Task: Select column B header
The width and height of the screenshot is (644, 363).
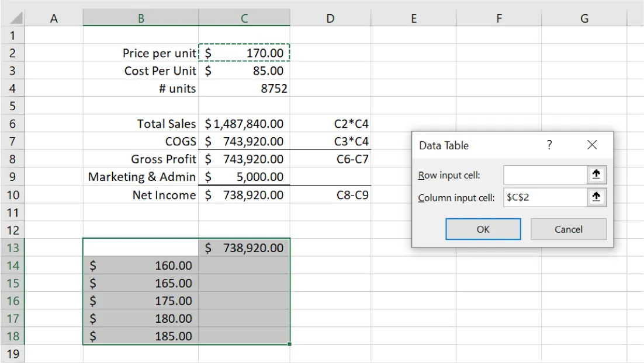Action: pos(140,18)
